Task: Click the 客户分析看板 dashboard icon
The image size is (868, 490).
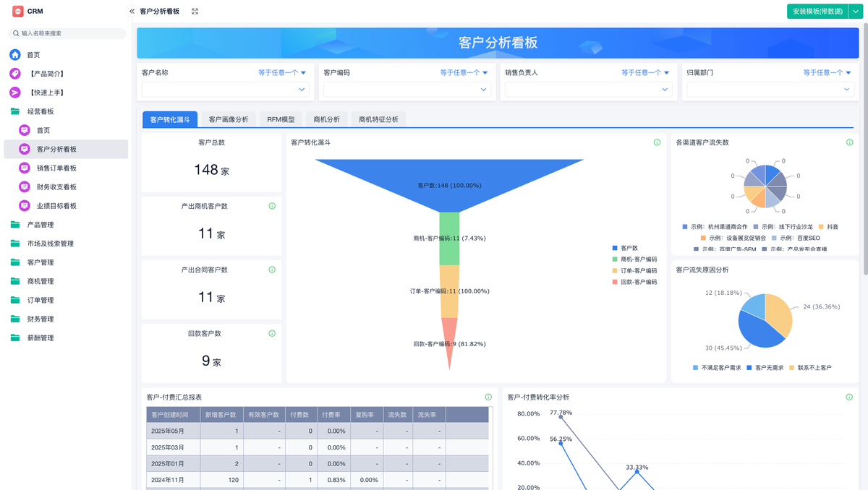Action: click(25, 149)
